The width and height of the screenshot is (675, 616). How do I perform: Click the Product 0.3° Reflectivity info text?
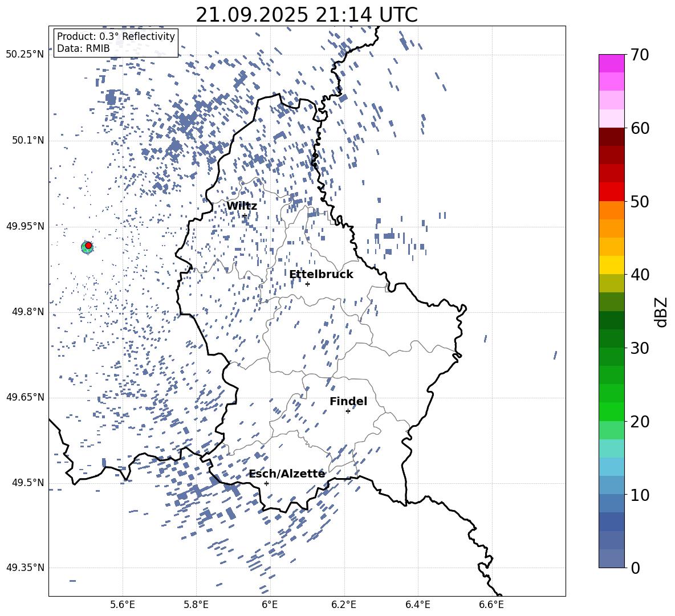click(116, 36)
